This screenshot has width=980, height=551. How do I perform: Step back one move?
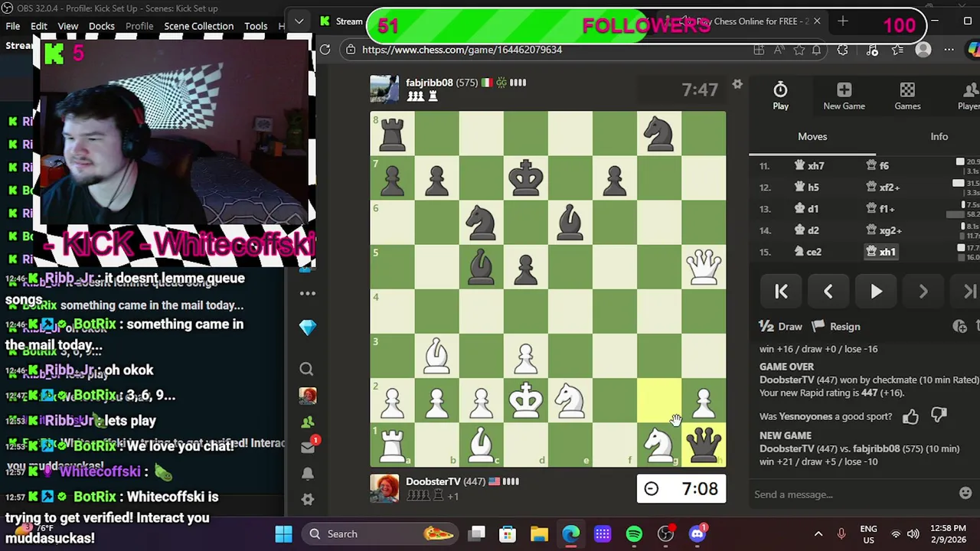click(x=828, y=292)
